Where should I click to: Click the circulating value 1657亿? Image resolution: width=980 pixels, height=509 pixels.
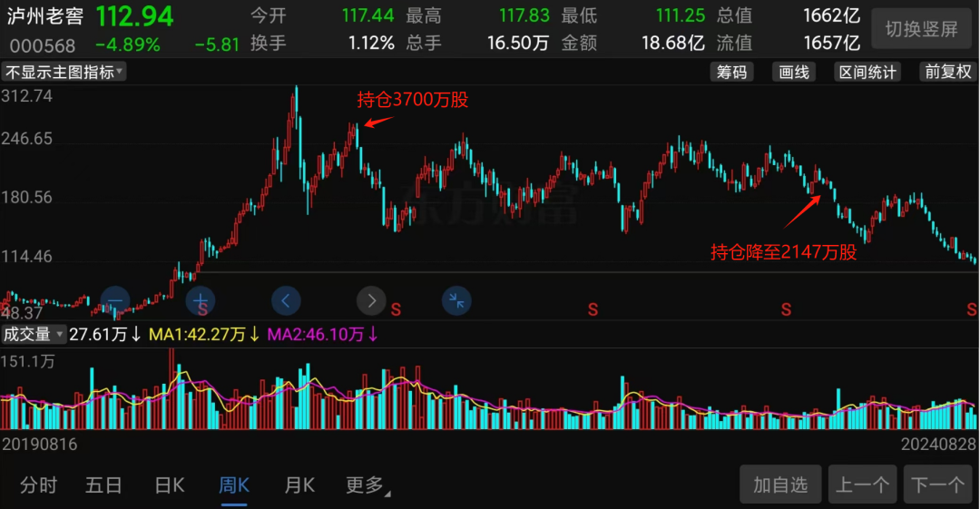point(832,44)
